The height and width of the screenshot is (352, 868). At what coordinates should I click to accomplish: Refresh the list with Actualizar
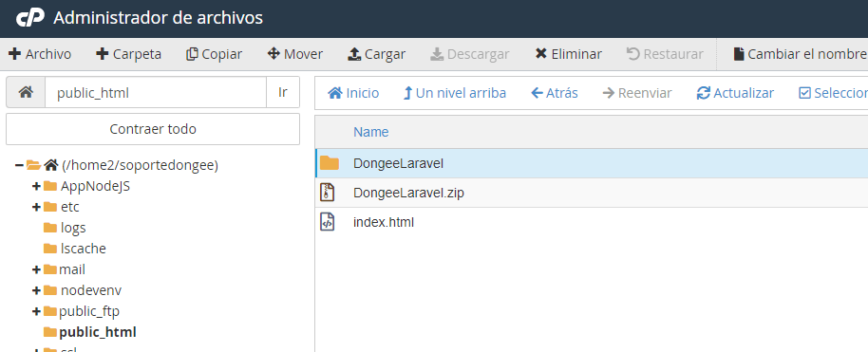pyautogui.click(x=735, y=93)
